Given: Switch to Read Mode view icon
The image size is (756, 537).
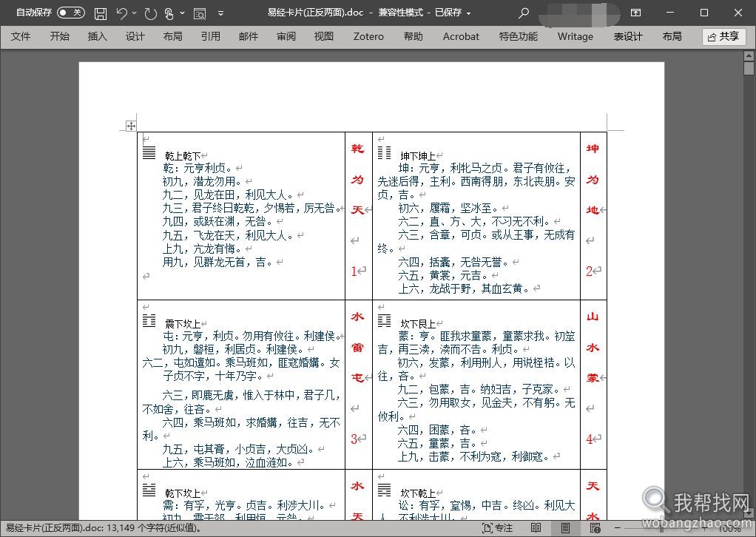Looking at the screenshot, I should click(536, 528).
